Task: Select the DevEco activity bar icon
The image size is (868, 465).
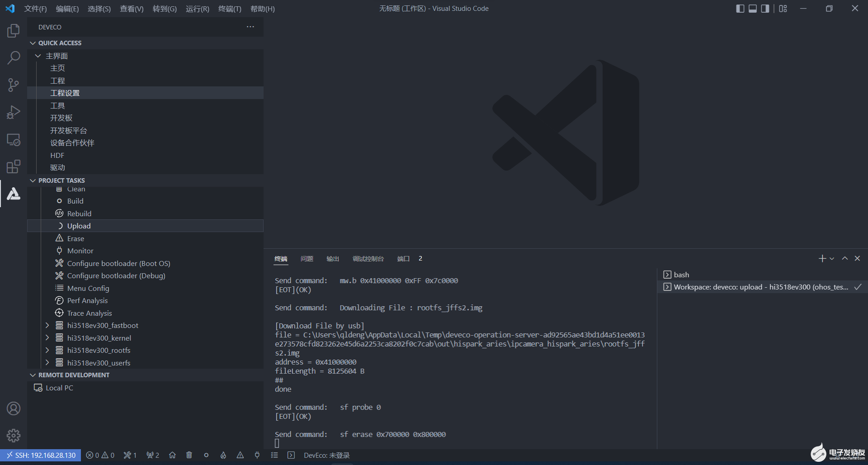Action: (14, 194)
